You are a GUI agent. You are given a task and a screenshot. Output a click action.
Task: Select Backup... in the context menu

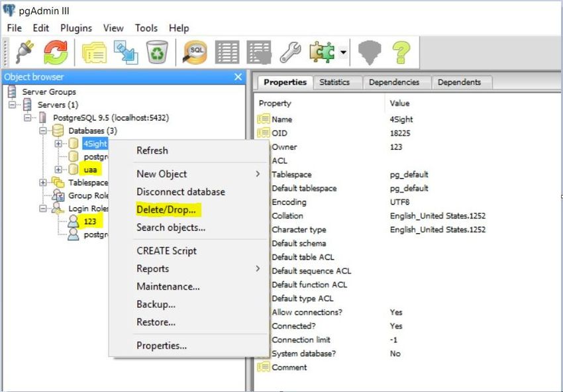click(x=156, y=305)
